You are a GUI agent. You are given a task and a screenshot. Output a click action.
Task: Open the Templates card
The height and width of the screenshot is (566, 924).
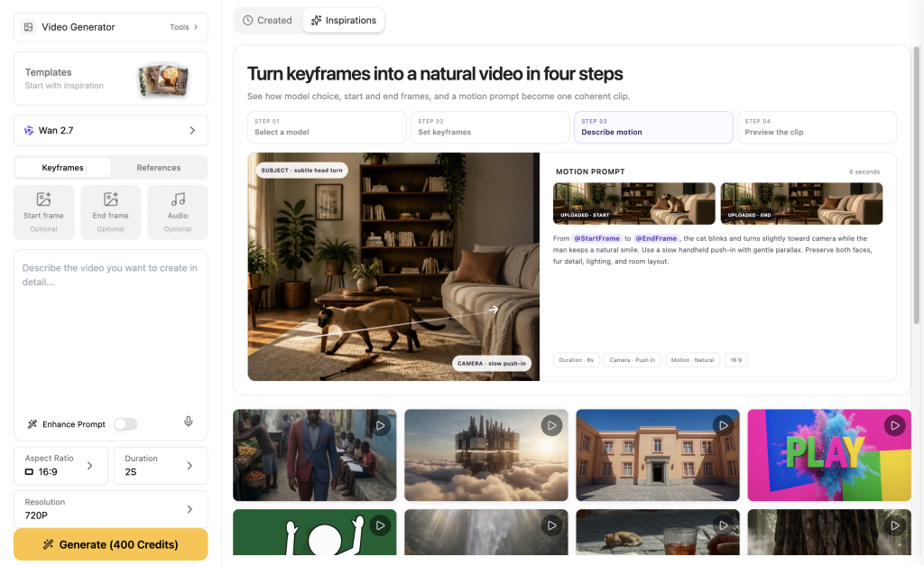(111, 79)
